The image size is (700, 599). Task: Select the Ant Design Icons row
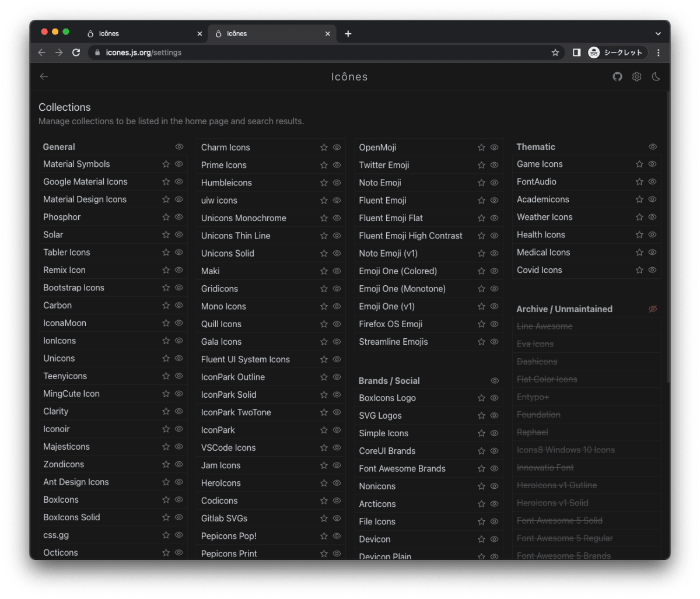coord(113,482)
